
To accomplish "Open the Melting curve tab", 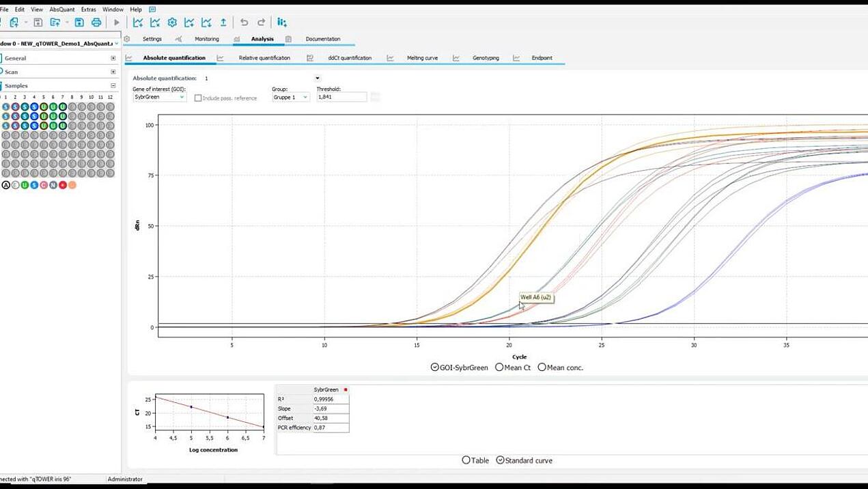I will (422, 58).
